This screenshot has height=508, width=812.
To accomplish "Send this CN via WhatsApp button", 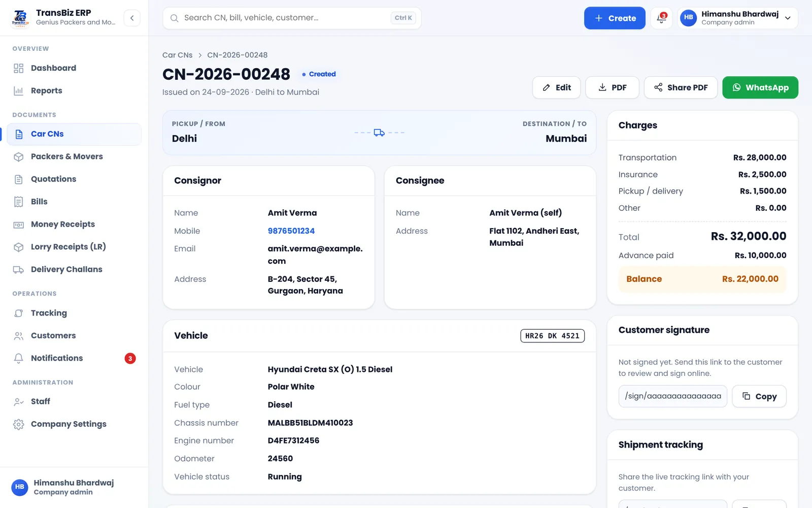I will click(x=760, y=87).
